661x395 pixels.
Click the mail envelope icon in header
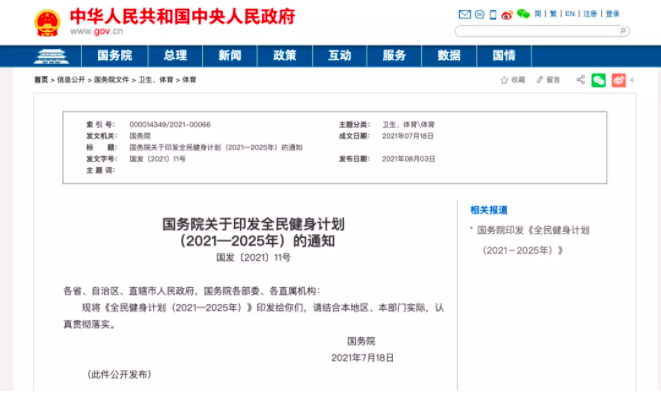point(465,14)
